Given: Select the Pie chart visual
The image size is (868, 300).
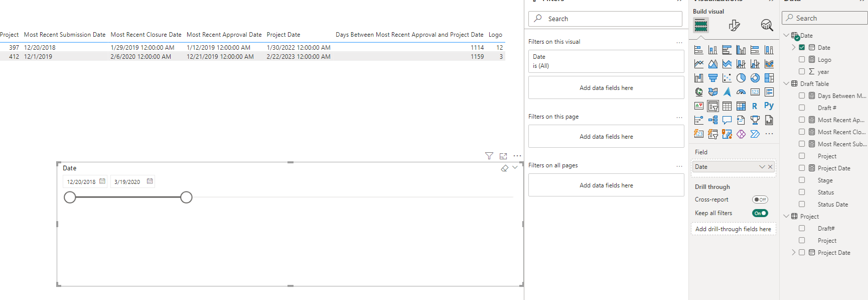Looking at the screenshot, I should (741, 78).
